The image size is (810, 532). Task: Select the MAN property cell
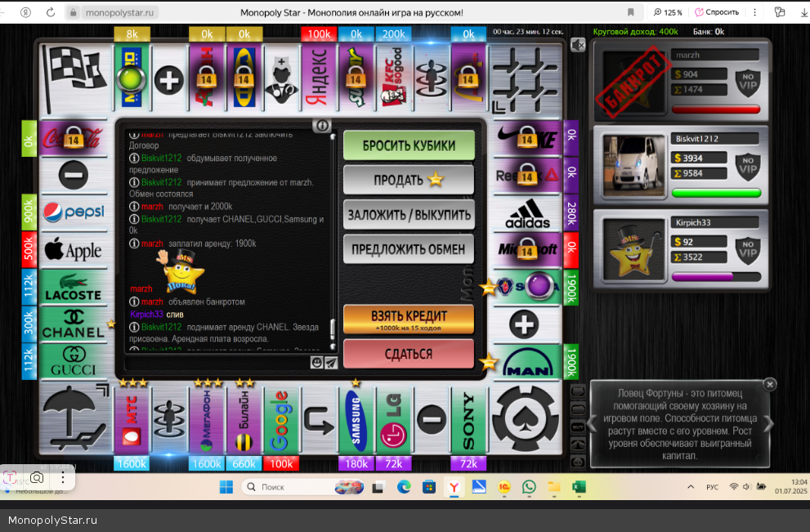527,362
